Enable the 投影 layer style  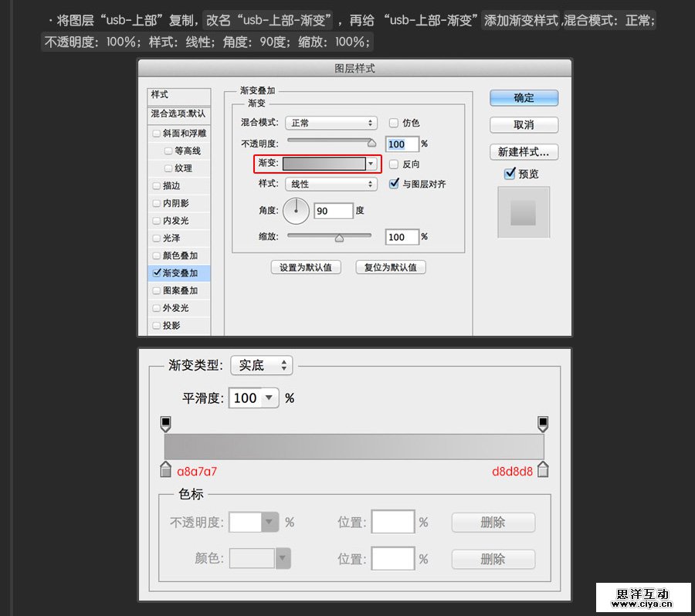point(155,325)
